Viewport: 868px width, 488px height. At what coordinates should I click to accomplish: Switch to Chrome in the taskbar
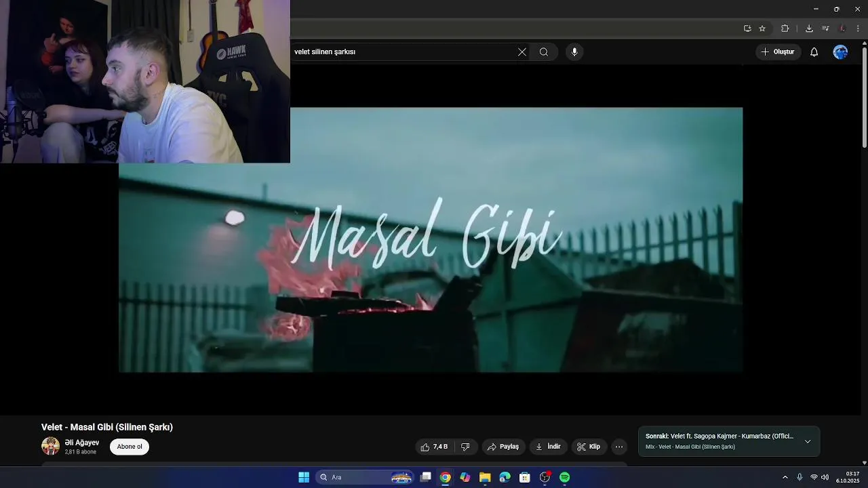445,477
